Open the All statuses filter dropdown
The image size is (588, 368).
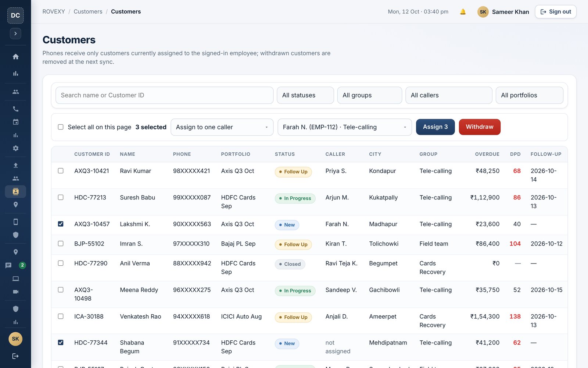pyautogui.click(x=305, y=95)
